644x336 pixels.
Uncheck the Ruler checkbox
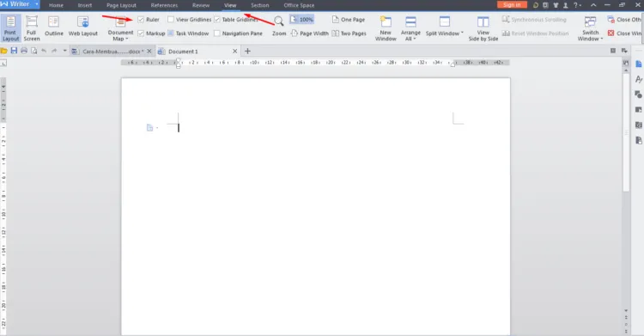coord(141,19)
